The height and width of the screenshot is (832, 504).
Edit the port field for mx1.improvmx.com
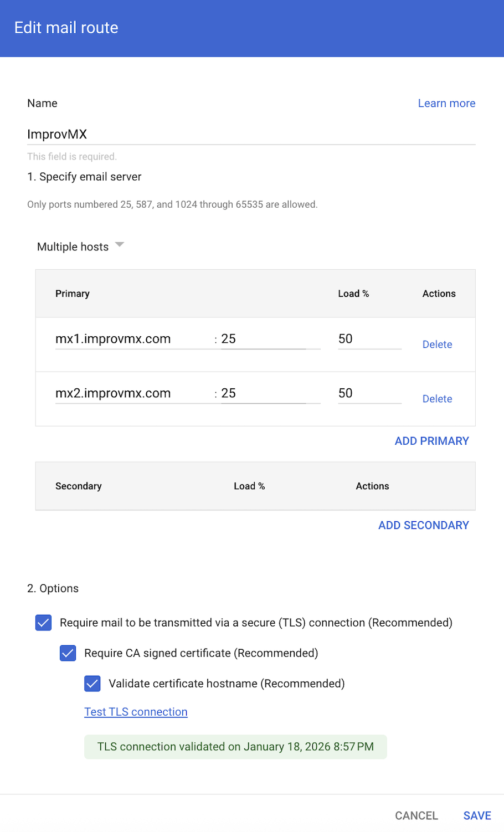[x=270, y=339]
